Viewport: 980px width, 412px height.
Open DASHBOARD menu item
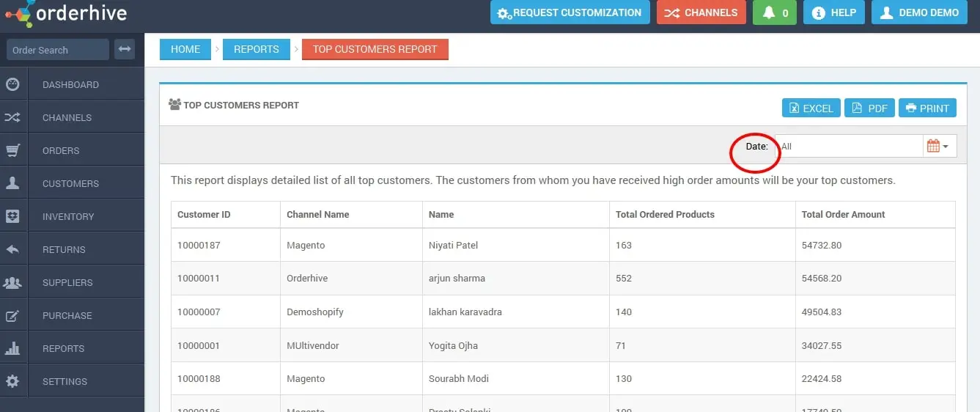(x=70, y=84)
